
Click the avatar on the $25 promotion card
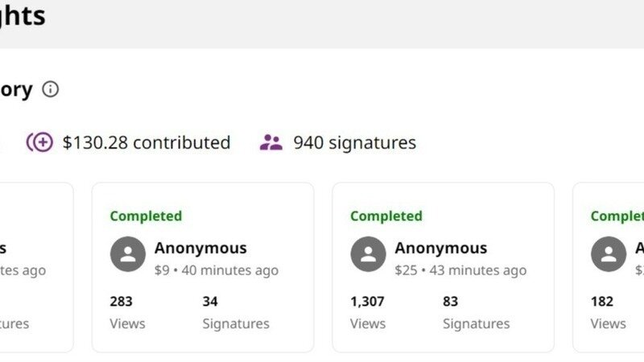(x=369, y=255)
